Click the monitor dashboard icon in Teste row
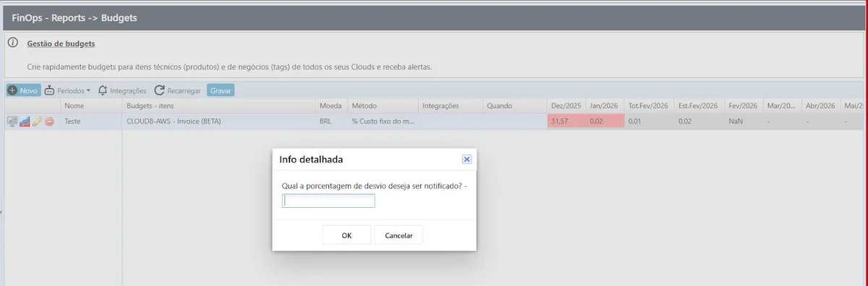868x286 pixels. [x=12, y=122]
